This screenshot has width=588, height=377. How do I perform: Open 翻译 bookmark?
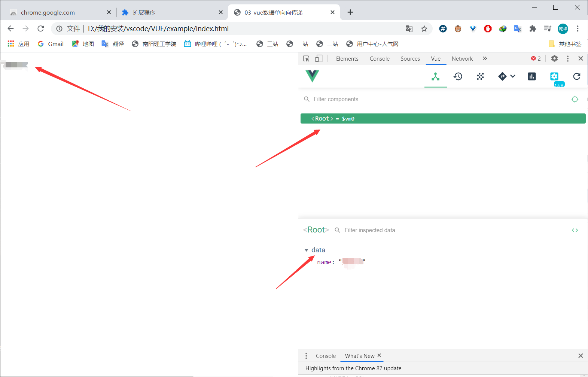pos(113,44)
